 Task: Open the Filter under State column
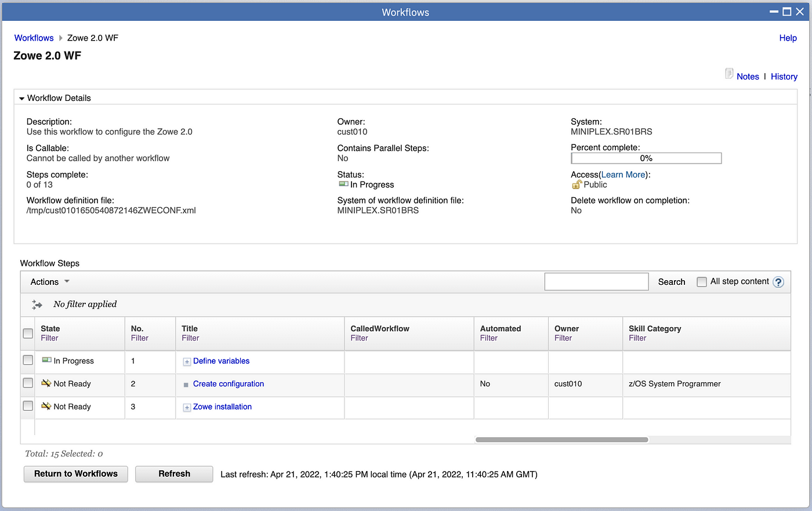pyautogui.click(x=49, y=338)
